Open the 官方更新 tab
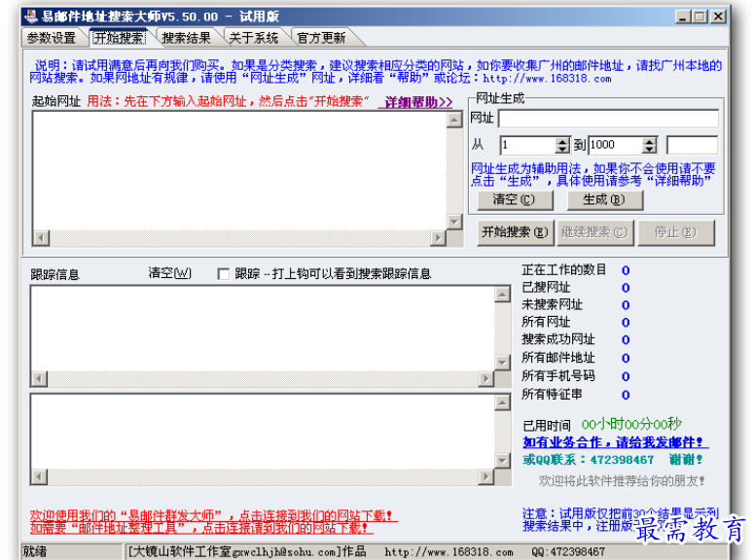The image size is (754, 560). coord(321,38)
